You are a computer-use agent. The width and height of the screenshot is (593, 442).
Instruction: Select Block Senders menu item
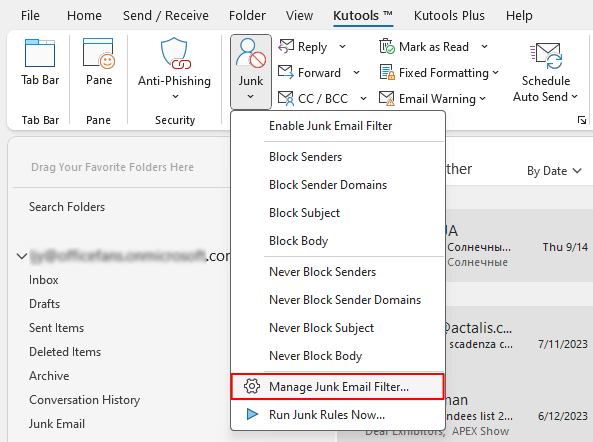(x=338, y=157)
